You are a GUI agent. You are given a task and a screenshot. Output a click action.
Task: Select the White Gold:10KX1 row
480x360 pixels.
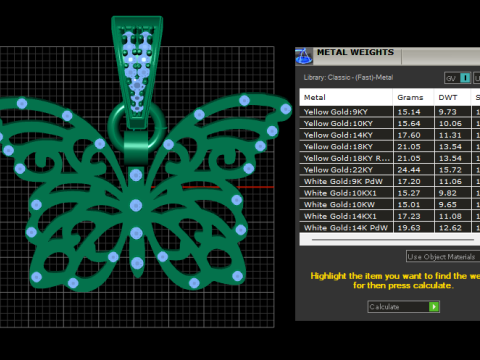click(390, 193)
